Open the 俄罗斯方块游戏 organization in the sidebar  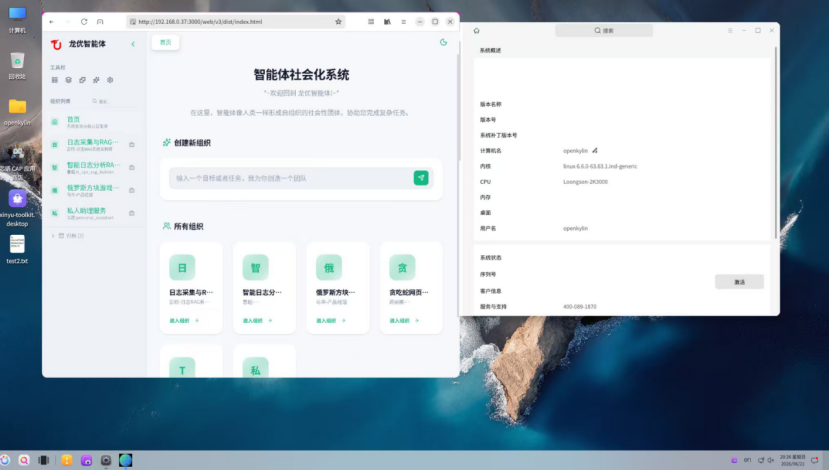tap(93, 190)
